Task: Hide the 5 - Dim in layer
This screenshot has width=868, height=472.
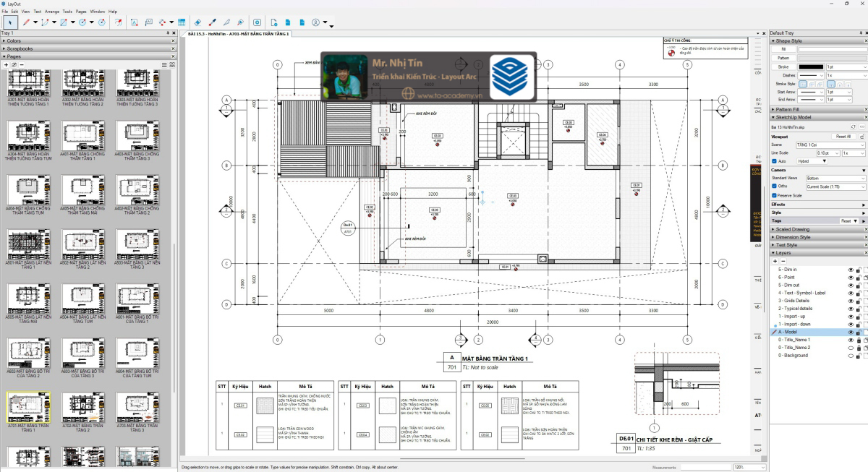Action: tap(851, 270)
